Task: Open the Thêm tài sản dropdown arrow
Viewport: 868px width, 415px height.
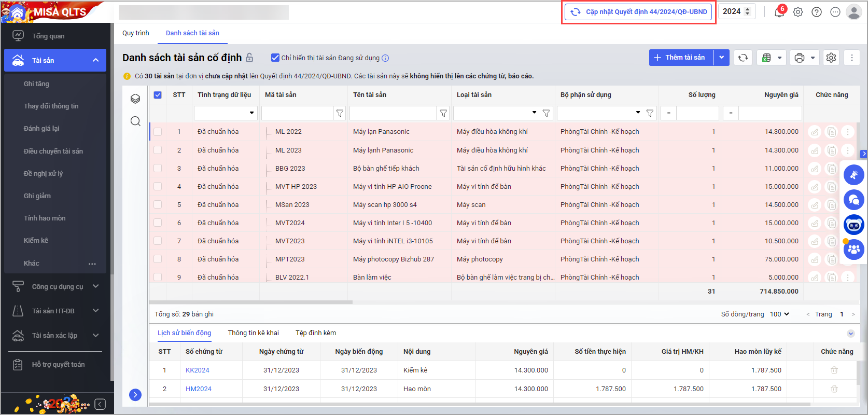Action: click(721, 58)
